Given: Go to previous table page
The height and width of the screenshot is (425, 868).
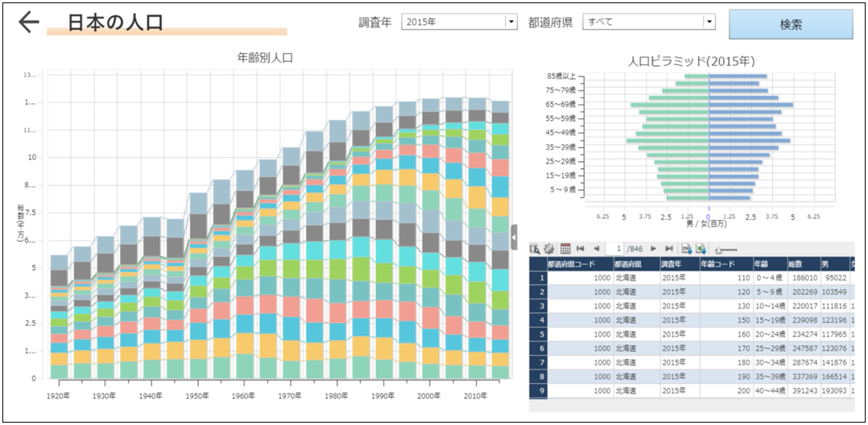Looking at the screenshot, I should tap(596, 249).
